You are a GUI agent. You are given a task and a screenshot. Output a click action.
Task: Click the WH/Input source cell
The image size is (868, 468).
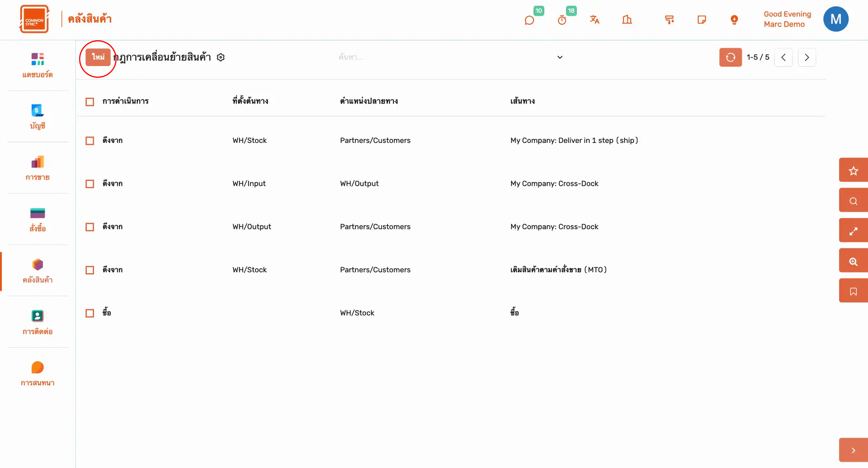click(x=249, y=184)
